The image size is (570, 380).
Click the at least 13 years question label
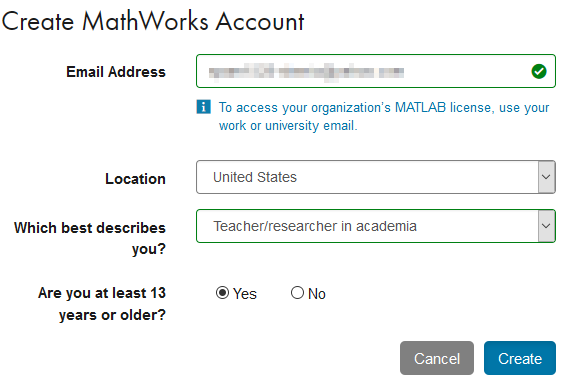click(102, 304)
